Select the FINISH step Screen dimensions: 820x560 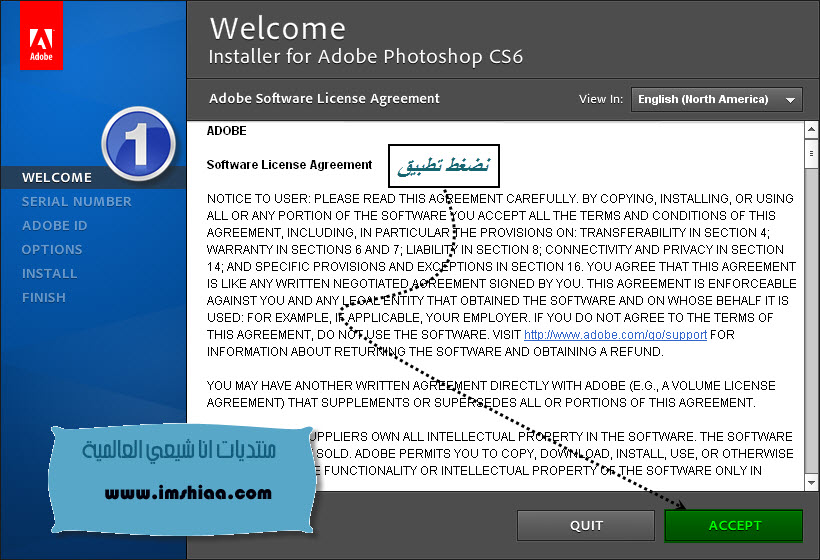(x=43, y=298)
